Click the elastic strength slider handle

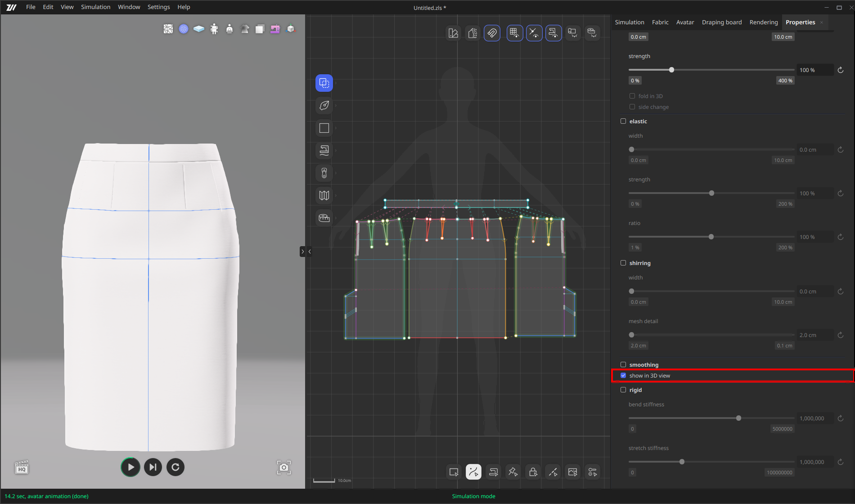pyautogui.click(x=711, y=193)
